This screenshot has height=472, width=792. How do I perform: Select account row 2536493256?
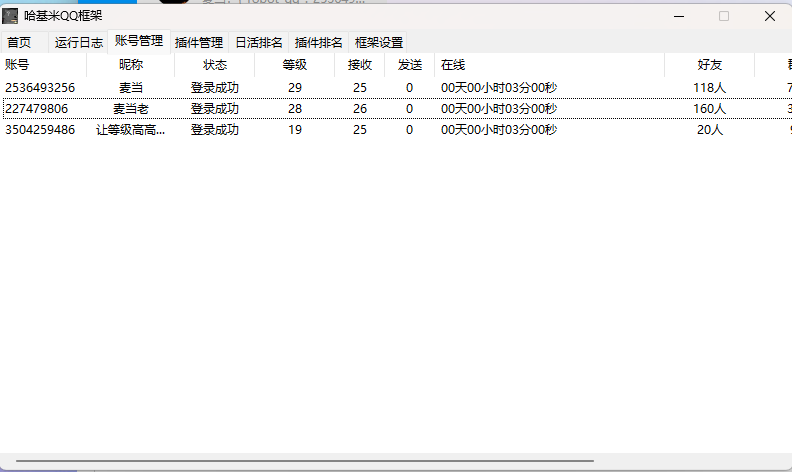pyautogui.click(x=40, y=88)
